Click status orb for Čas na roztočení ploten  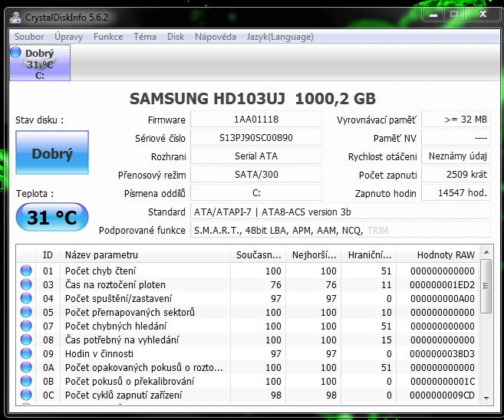click(26, 284)
